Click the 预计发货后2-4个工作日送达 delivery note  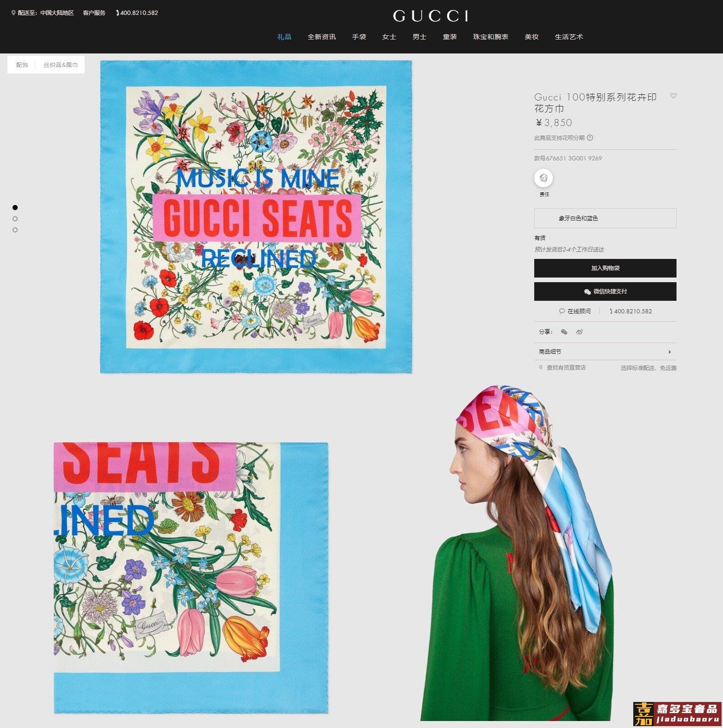569,250
